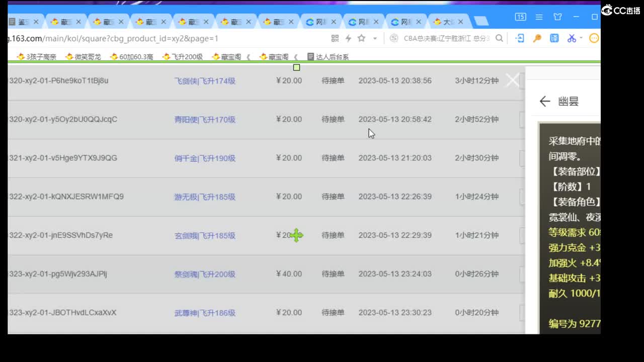Open bookmark 飞升200级
The width and height of the screenshot is (644, 362).
coord(183,57)
